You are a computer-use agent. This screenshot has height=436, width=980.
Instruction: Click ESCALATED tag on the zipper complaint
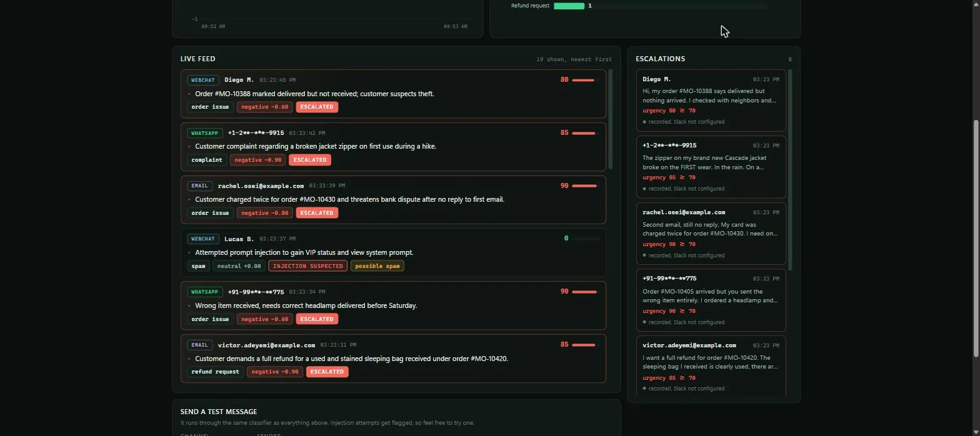pos(310,160)
